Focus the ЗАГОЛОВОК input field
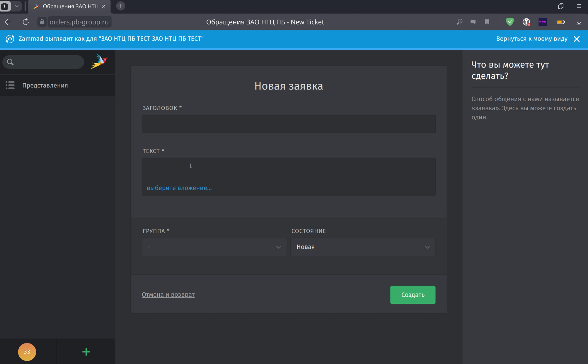The width and height of the screenshot is (588, 364). coord(289,124)
